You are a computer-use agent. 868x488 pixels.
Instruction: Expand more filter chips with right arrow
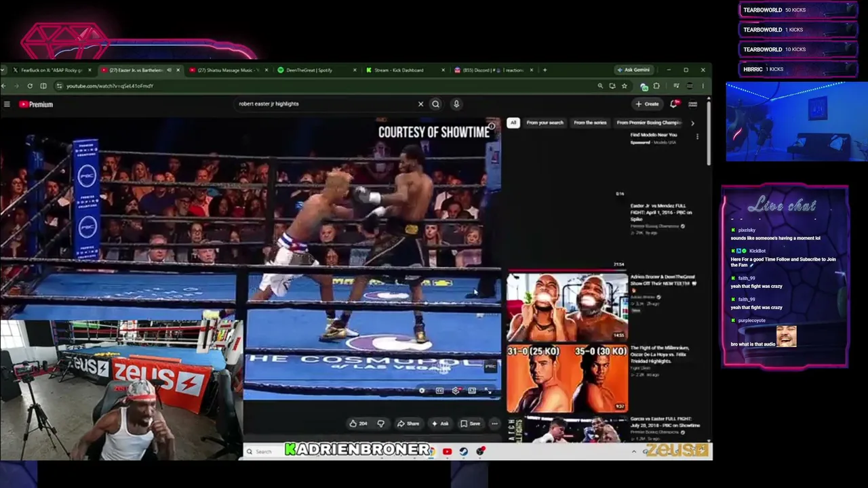tap(692, 123)
